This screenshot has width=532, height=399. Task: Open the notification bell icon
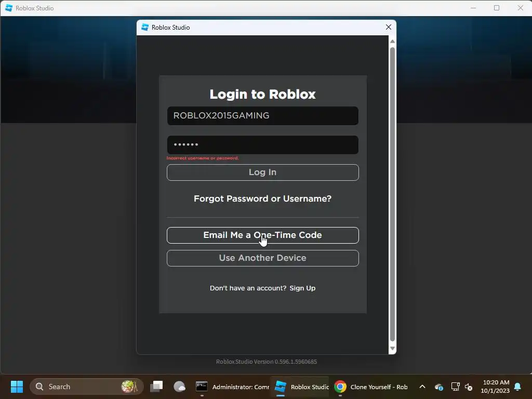517,387
